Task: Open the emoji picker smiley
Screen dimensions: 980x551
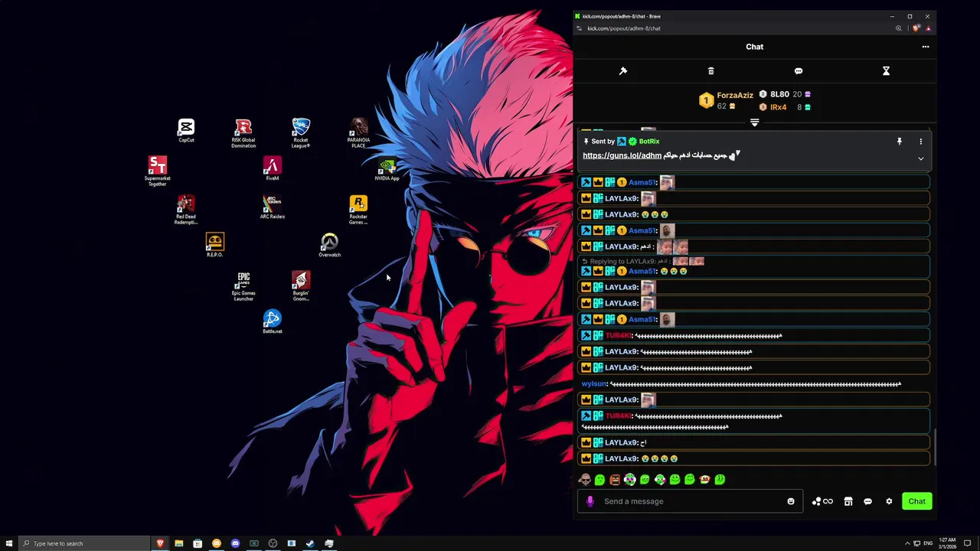Action: pos(791,501)
